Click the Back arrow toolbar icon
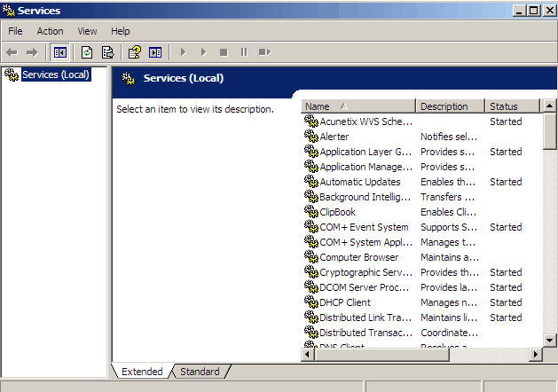Image resolution: width=558 pixels, height=392 pixels. pyautogui.click(x=12, y=52)
